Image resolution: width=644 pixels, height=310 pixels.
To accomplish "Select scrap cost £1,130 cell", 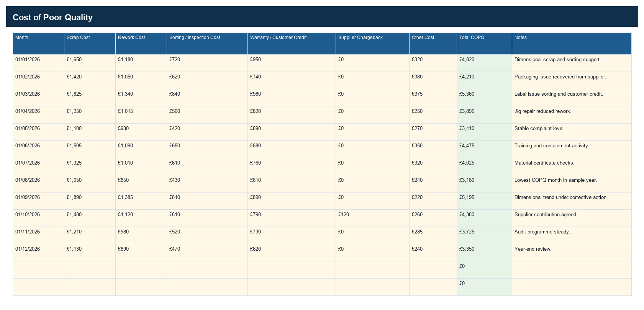I will tap(90, 253).
